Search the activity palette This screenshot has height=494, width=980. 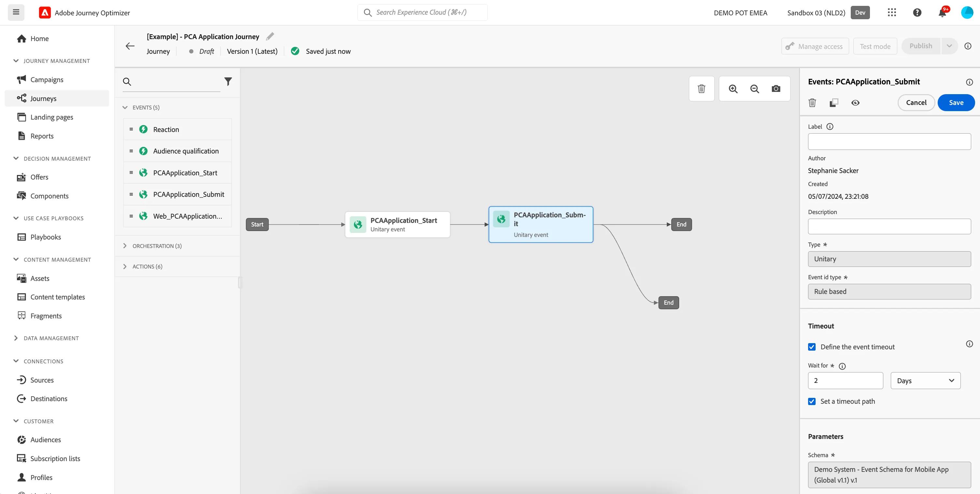click(171, 81)
